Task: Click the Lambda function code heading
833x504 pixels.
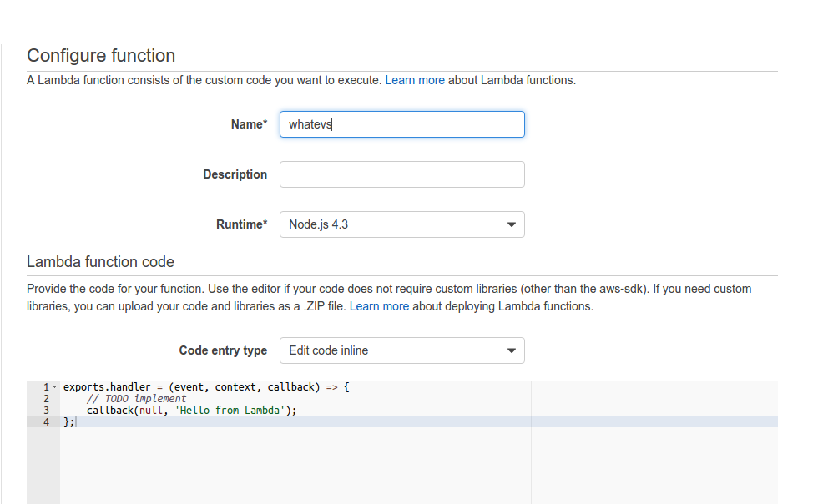Action: 100,262
